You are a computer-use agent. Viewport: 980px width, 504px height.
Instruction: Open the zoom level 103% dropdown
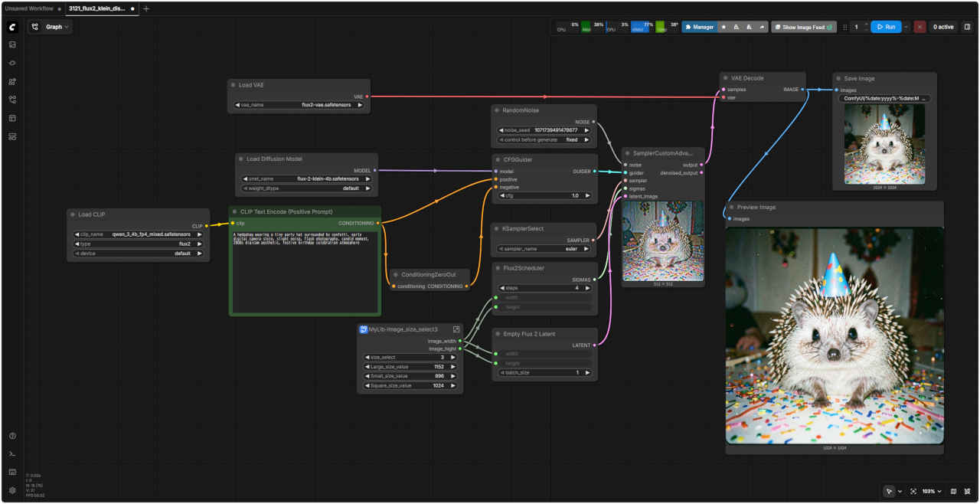pyautogui.click(x=931, y=491)
